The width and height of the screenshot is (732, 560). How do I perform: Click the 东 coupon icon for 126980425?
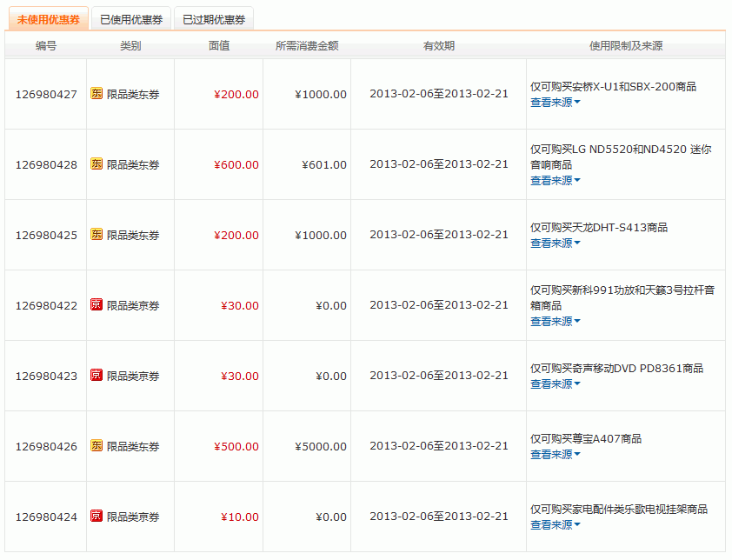96,235
